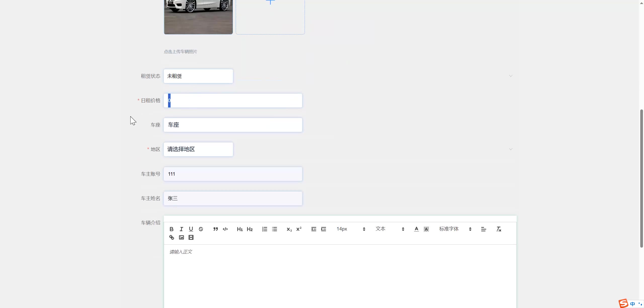Focus the 日租价格 input field
The width and height of the screenshot is (644, 308).
point(233,100)
